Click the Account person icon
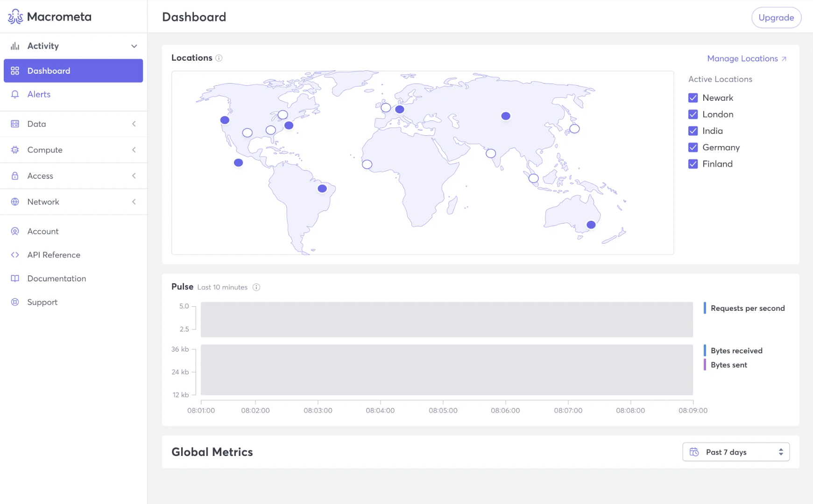813x504 pixels. point(15,231)
